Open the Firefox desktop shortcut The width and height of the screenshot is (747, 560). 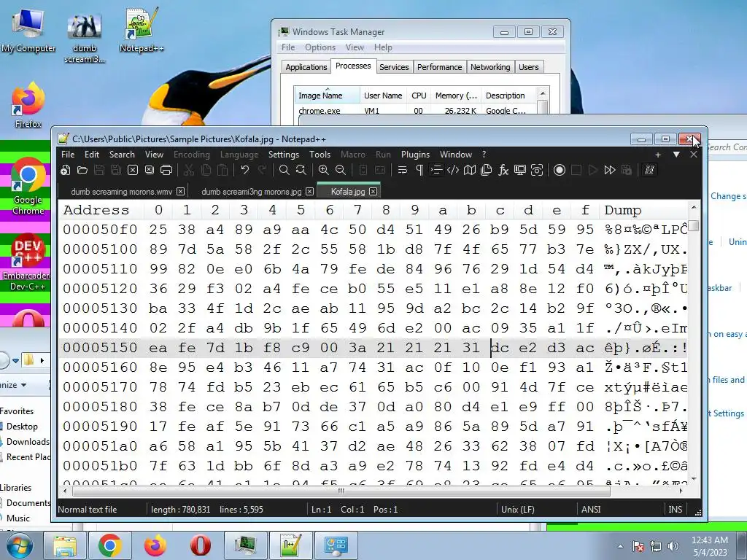coord(28,106)
